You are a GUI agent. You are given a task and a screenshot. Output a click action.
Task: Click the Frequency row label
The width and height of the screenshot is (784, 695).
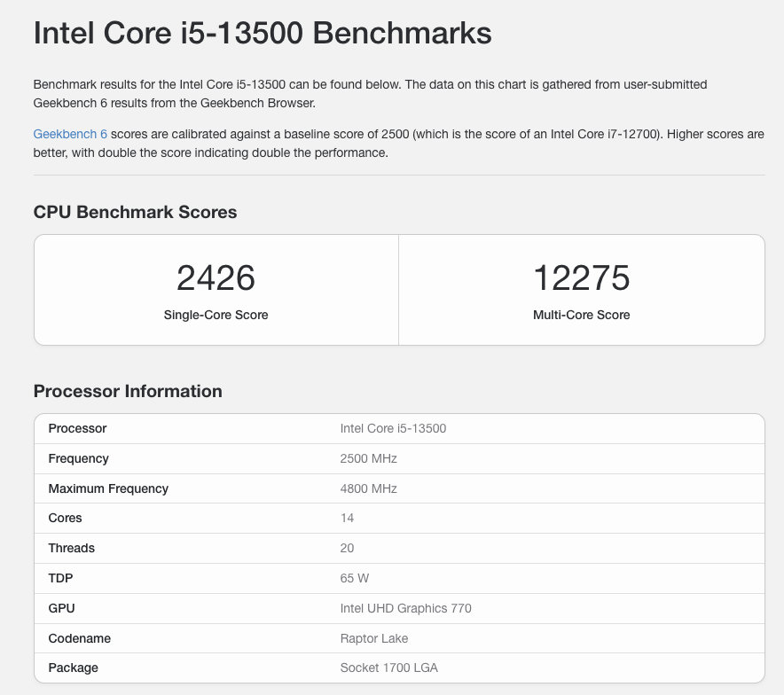79,458
